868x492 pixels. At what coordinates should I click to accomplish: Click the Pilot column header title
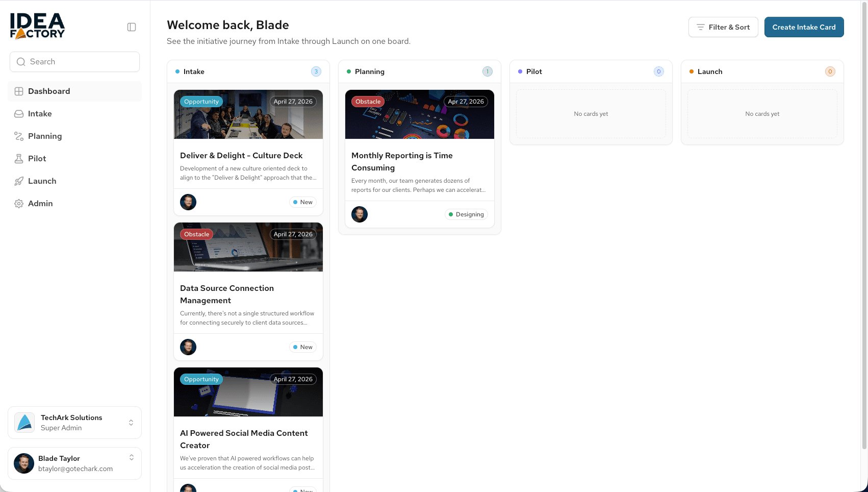pos(534,71)
